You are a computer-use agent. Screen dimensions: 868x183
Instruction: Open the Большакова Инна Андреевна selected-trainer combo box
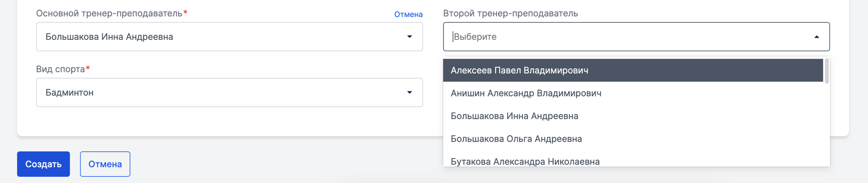click(229, 37)
